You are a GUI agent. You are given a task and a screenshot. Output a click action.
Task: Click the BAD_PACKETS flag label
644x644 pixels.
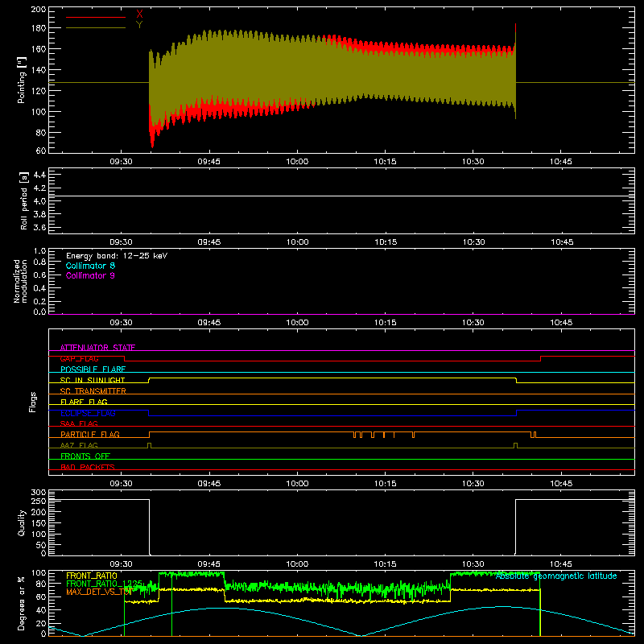click(x=88, y=467)
